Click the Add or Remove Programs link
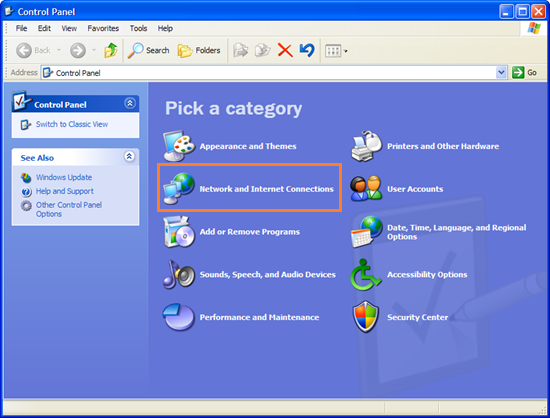Image resolution: width=550 pixels, height=418 pixels. coord(250,232)
